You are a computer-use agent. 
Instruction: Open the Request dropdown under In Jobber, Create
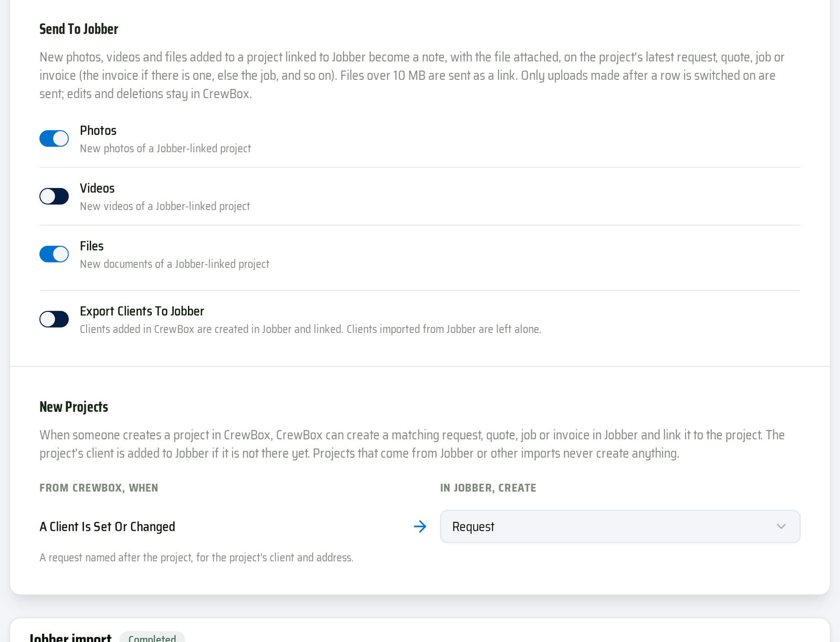pyautogui.click(x=620, y=527)
